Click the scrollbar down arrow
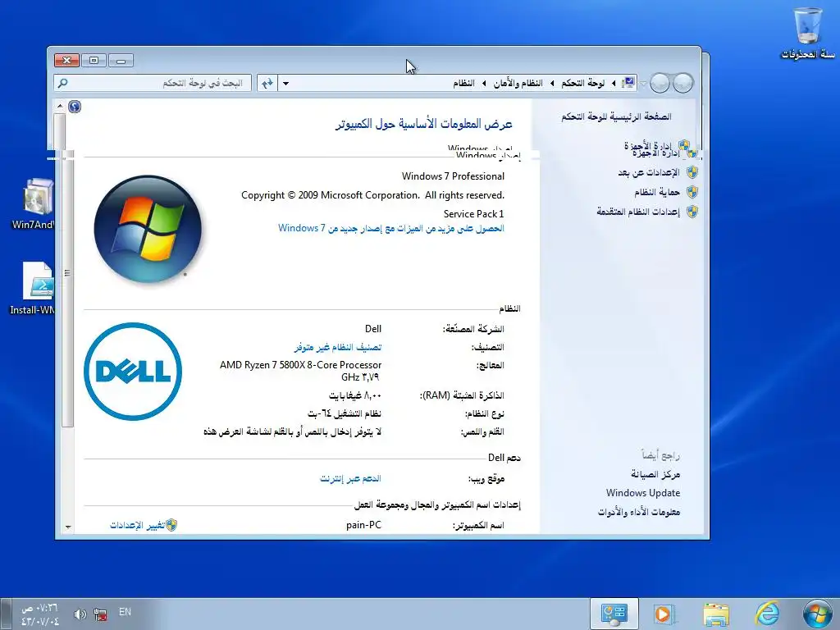Viewport: 840px width, 630px height. (x=68, y=527)
